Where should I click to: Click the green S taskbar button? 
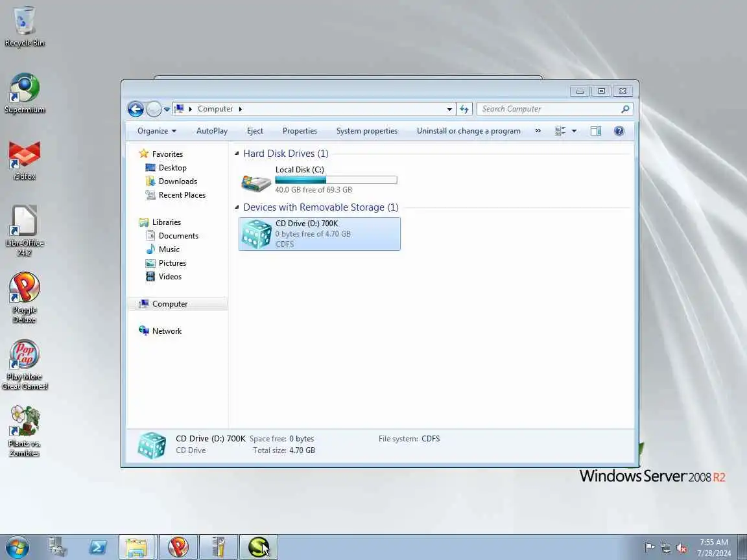[x=258, y=547]
